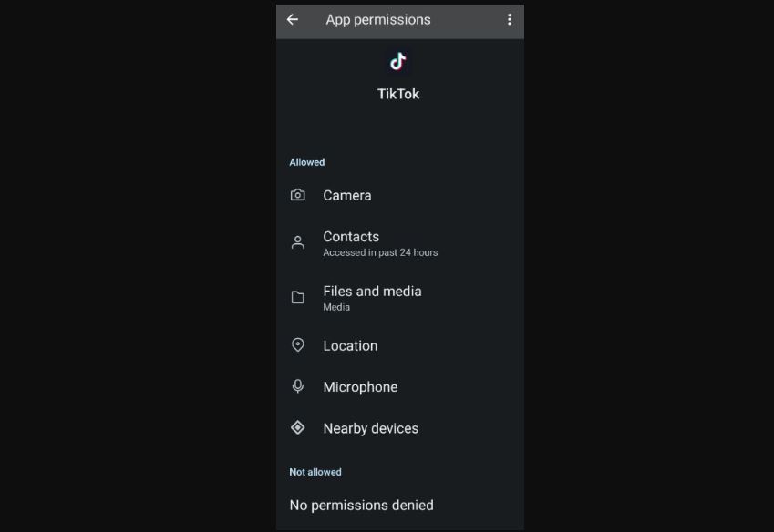Screen dimensions: 774x532
Task: Click 'No permissions denied' text
Action: [361, 506]
